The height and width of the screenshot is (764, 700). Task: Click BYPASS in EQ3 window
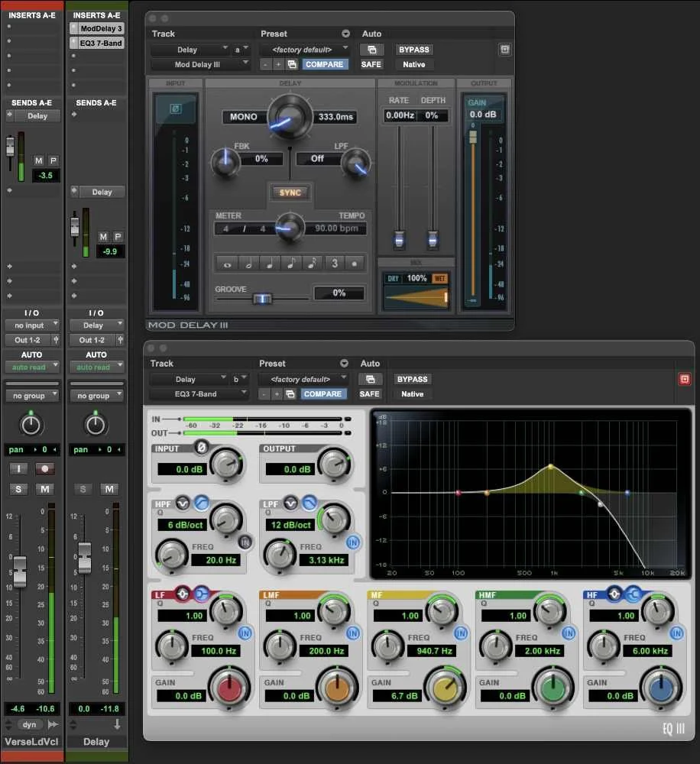tap(413, 379)
